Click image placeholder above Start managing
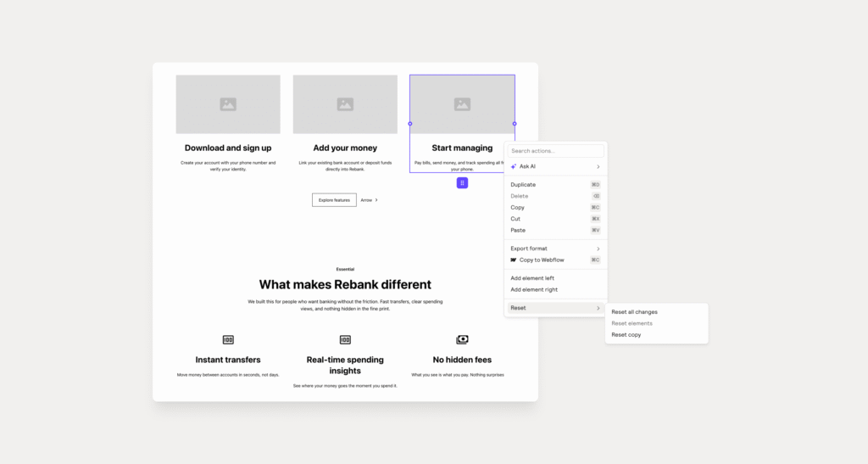 tap(462, 104)
